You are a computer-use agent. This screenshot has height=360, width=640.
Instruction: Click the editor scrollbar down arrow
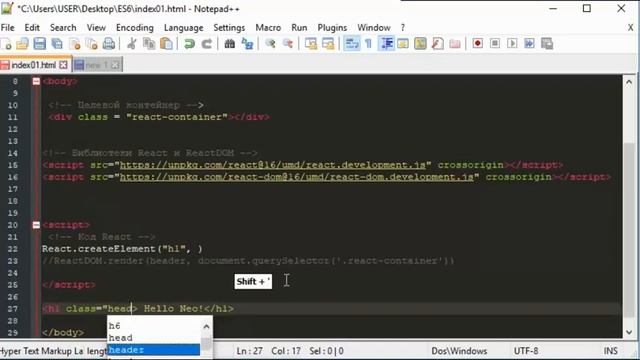pos(629,332)
